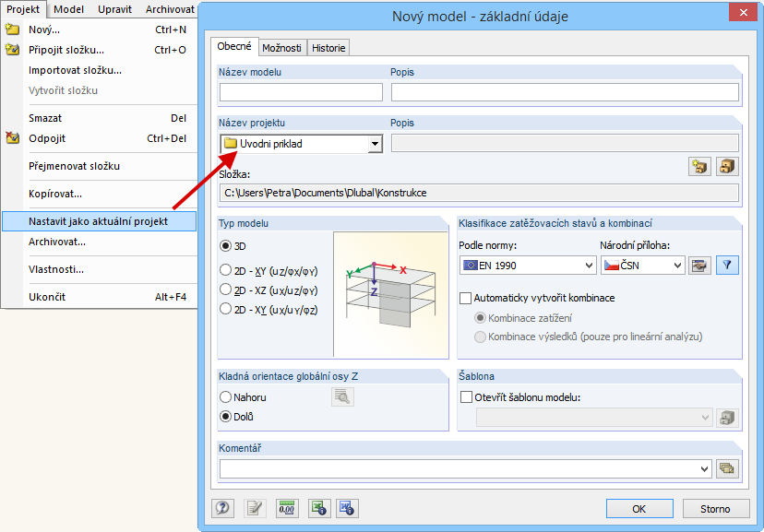This screenshot has height=532, width=764.
Task: Choose Nahoru Z-axis orientation
Action: (225, 397)
